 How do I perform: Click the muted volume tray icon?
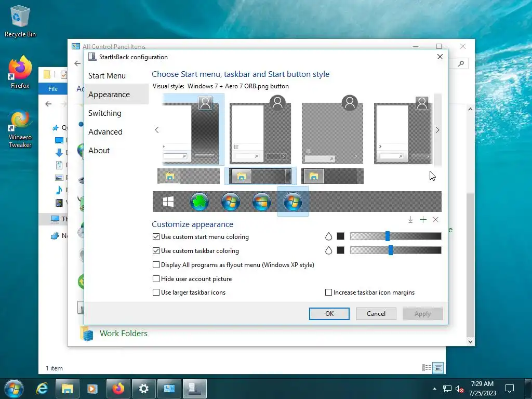(x=460, y=389)
